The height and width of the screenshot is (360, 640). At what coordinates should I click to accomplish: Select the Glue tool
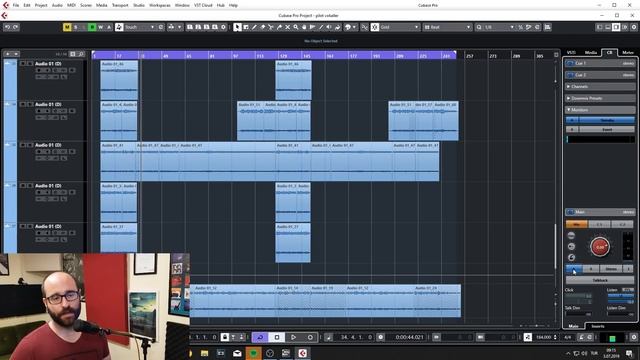click(279, 27)
